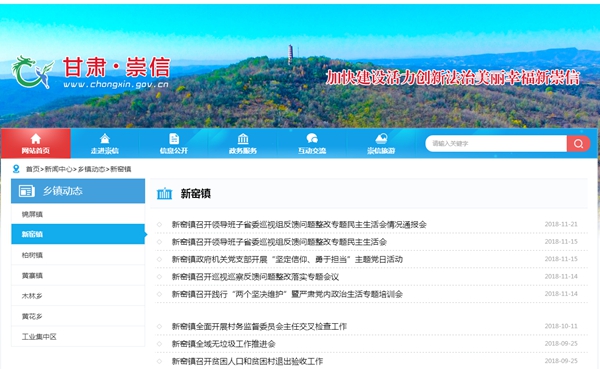
Task: Click the 崇信旅游 landscape icon
Action: coord(381,139)
